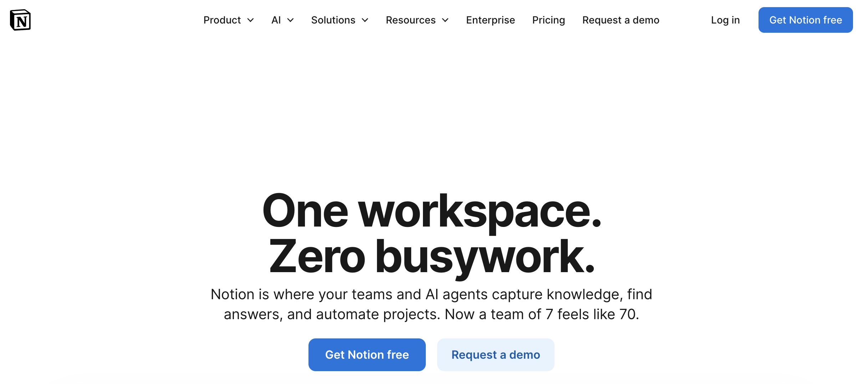Click the light-blue Request a demo hero button
The image size is (868, 384).
[x=495, y=354]
